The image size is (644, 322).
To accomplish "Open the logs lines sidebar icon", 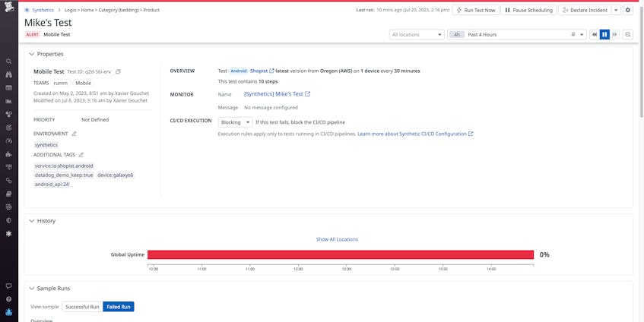I will pos(8,167).
